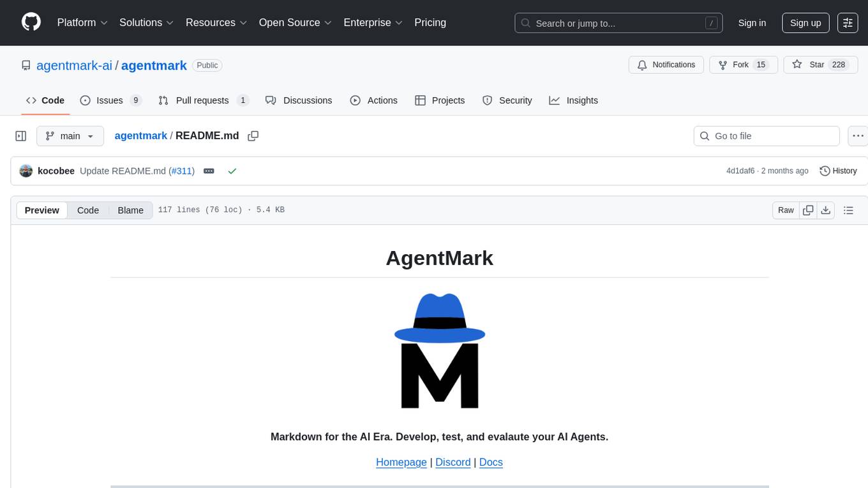Select the Preview view
The height and width of the screenshot is (488, 868).
click(42, 210)
